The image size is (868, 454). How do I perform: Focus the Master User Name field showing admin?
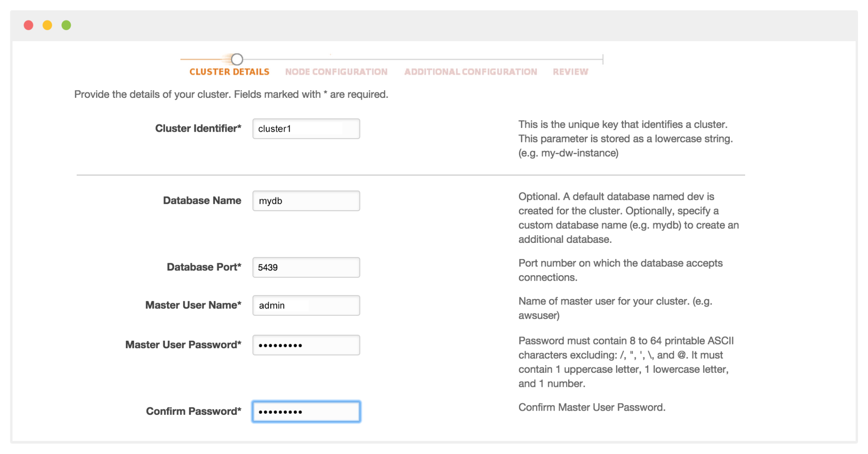306,305
